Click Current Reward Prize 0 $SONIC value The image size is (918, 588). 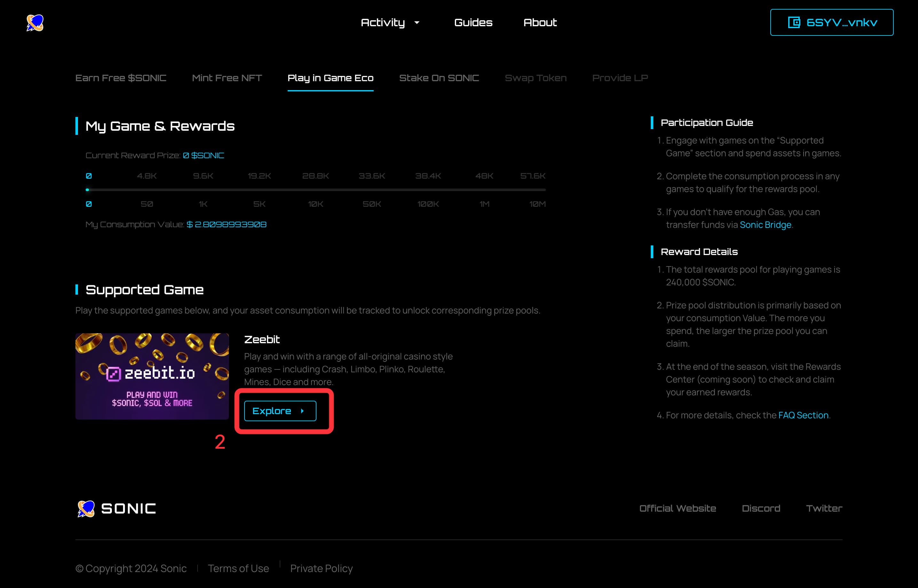203,155
